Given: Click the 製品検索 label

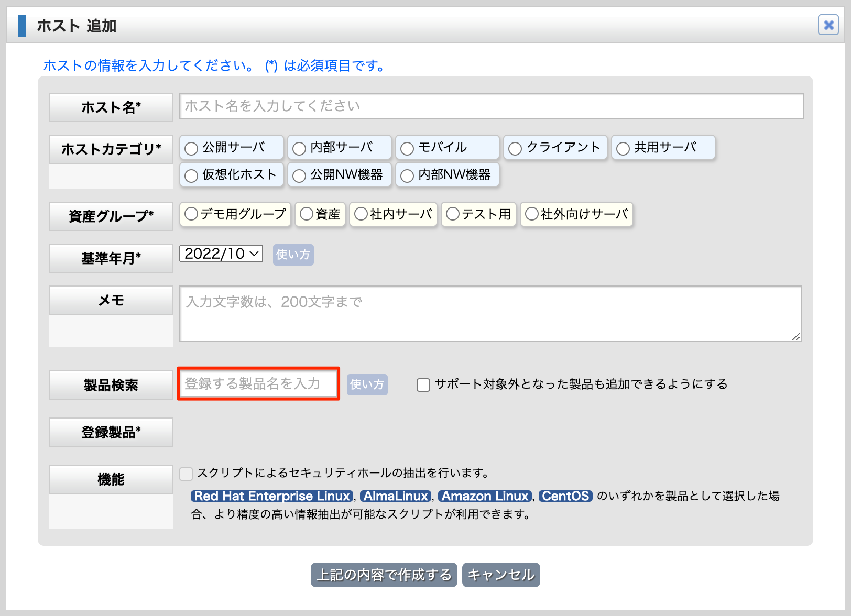Looking at the screenshot, I should [x=111, y=385].
